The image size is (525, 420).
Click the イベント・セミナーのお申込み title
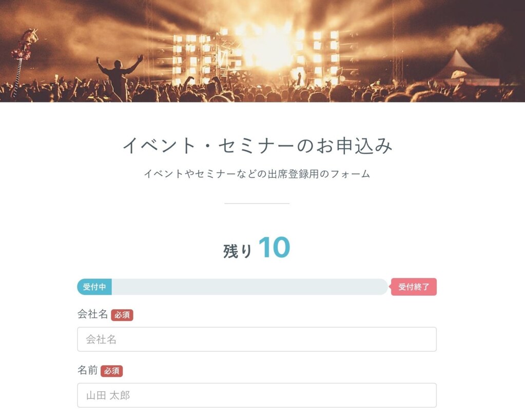click(x=257, y=146)
